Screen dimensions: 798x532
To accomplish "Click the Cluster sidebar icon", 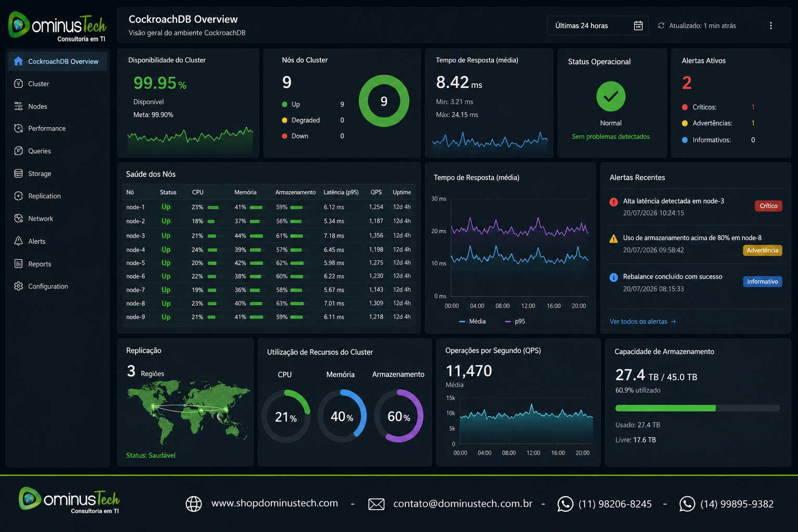I will tap(18, 84).
